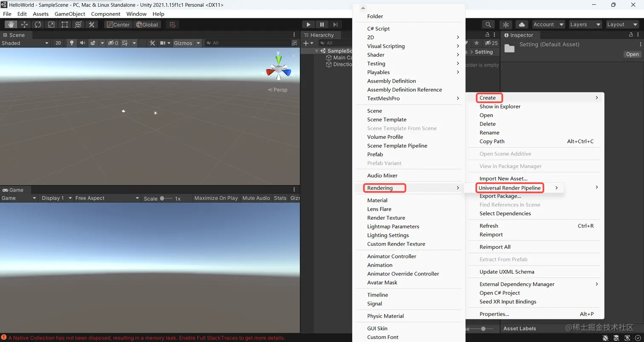Adjust the Game view Scale slider
Screen dimensions: 644x342
(x=167, y=198)
